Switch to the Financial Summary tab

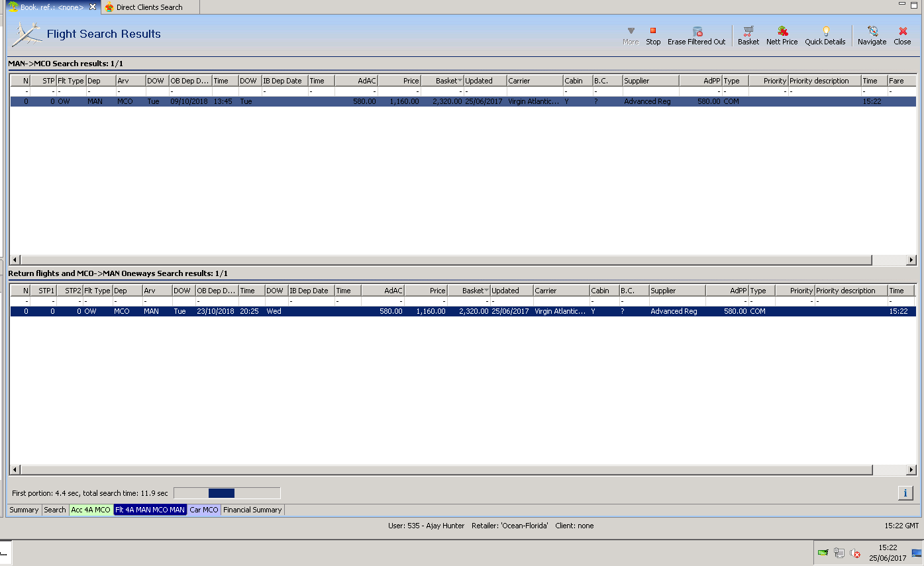point(252,510)
